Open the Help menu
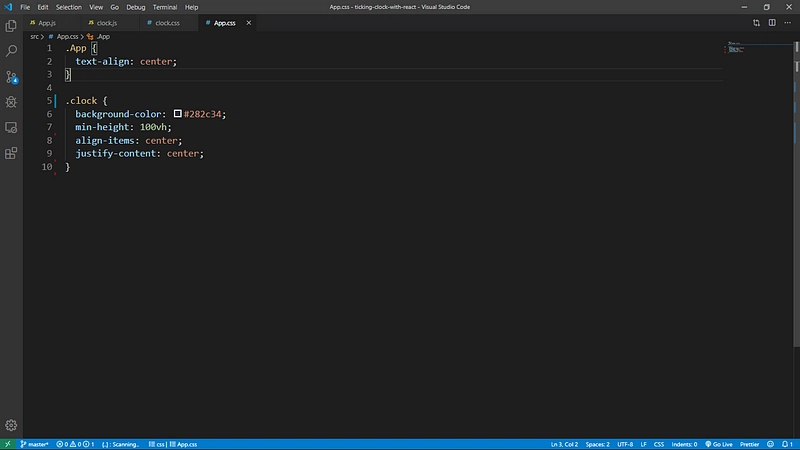This screenshot has width=800, height=450. point(191,7)
